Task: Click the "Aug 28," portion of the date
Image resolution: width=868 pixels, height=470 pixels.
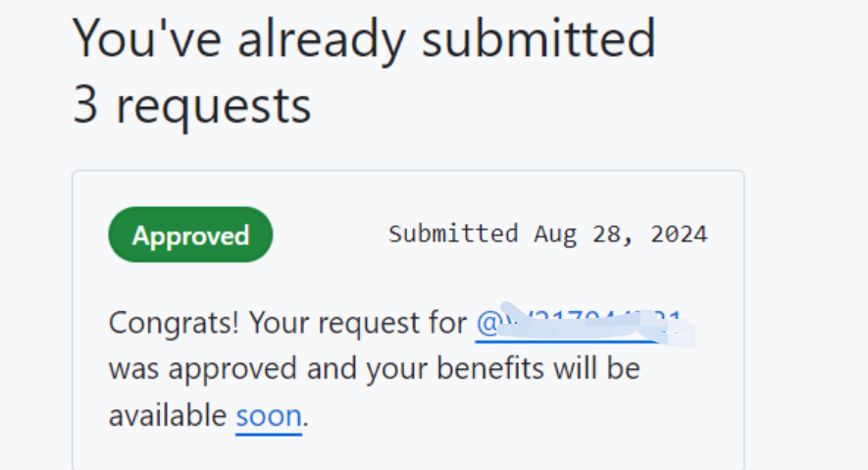Action: (x=584, y=235)
